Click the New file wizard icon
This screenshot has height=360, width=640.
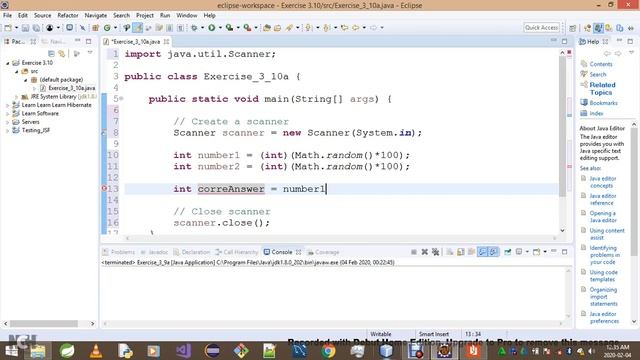pyautogui.click(x=8, y=28)
